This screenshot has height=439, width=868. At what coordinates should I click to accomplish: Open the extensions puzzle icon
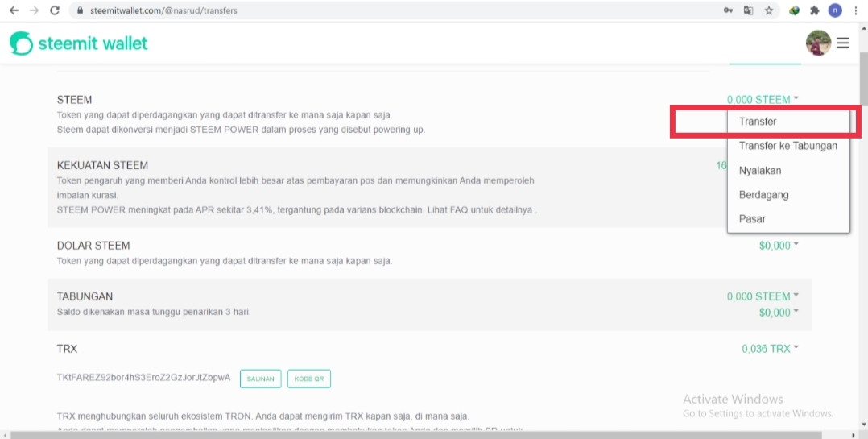coord(814,10)
